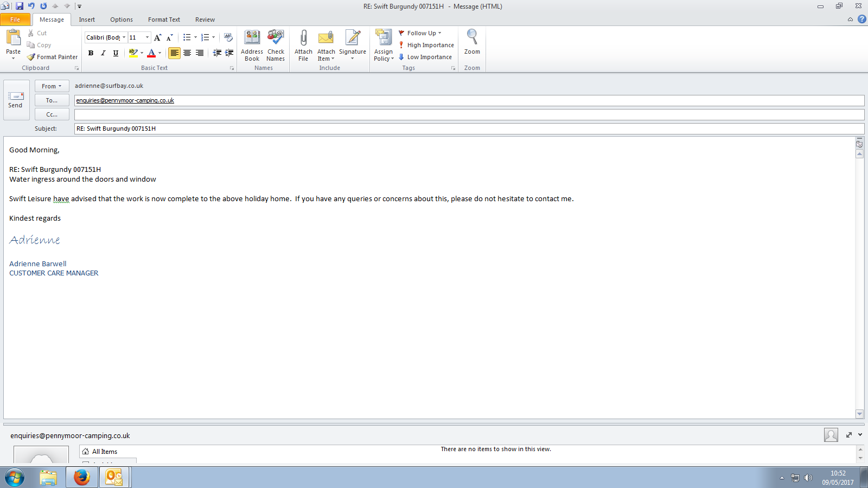The image size is (868, 488).
Task: Click the Cc... recipients button
Action: pos(52,114)
